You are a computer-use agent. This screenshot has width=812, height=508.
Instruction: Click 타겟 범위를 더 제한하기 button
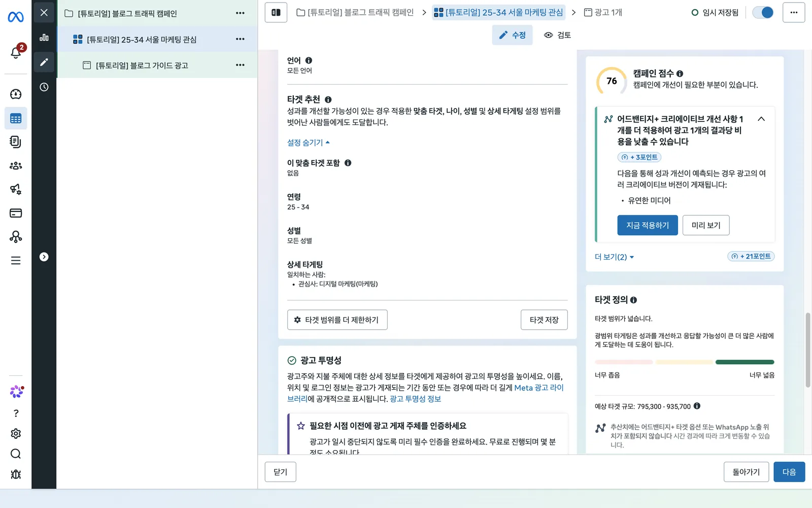click(x=337, y=320)
